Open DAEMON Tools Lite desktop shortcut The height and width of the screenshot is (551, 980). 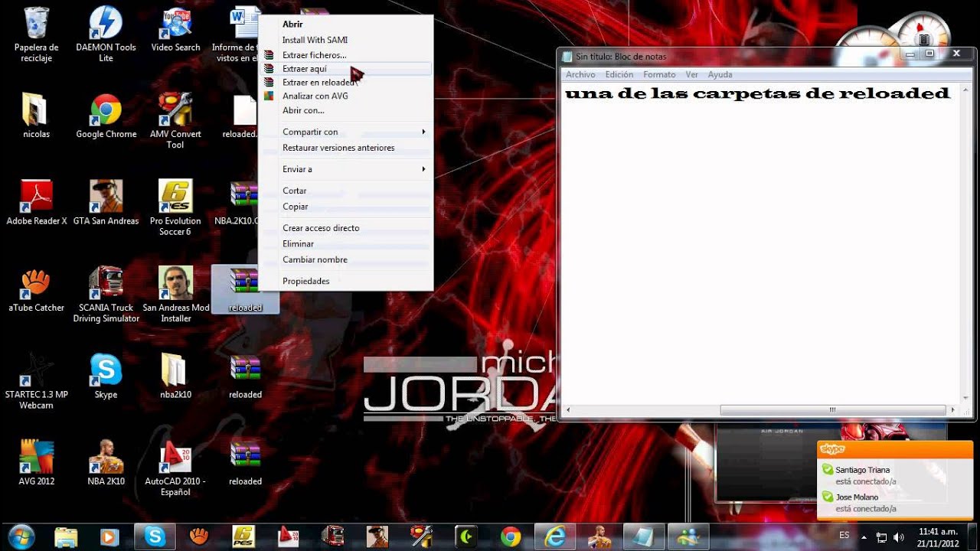point(106,34)
